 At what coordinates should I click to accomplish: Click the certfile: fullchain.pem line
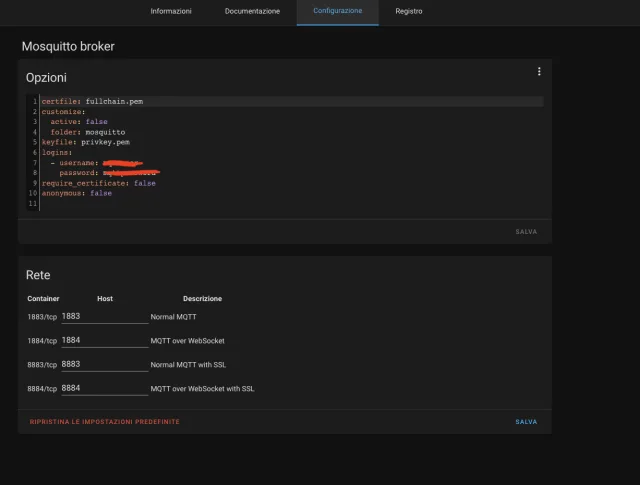292,101
